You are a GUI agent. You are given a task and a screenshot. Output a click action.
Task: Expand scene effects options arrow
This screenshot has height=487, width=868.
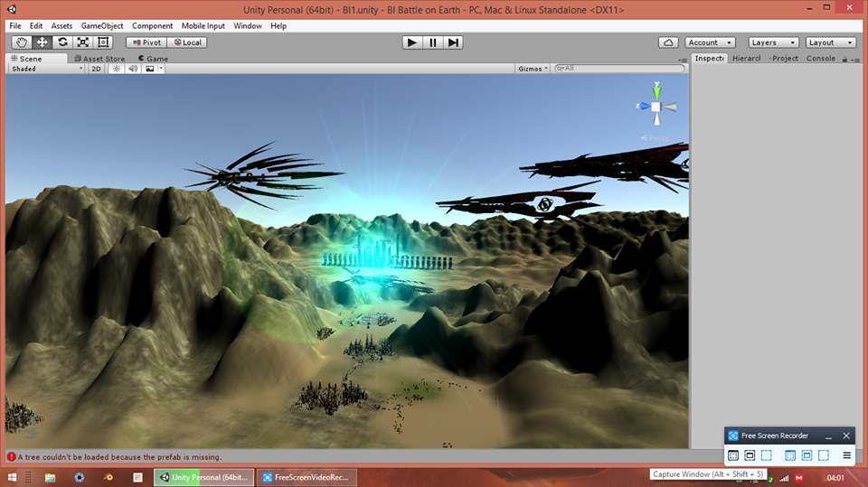[x=161, y=69]
